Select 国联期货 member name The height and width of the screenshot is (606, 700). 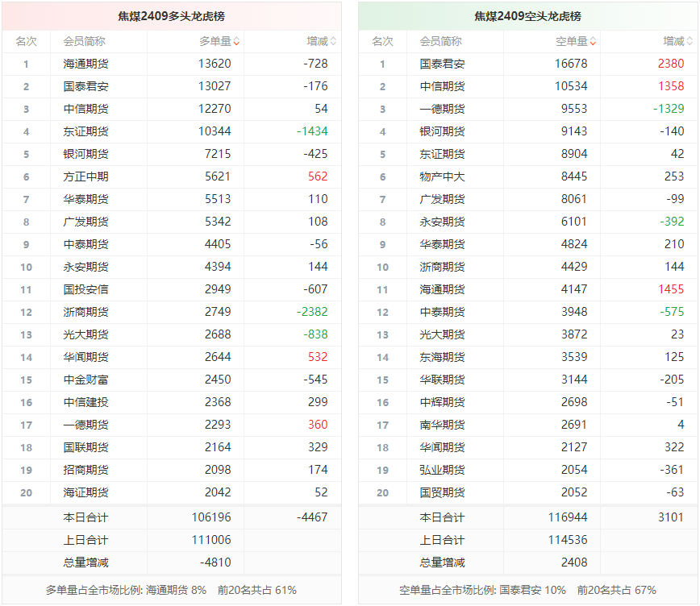click(85, 447)
